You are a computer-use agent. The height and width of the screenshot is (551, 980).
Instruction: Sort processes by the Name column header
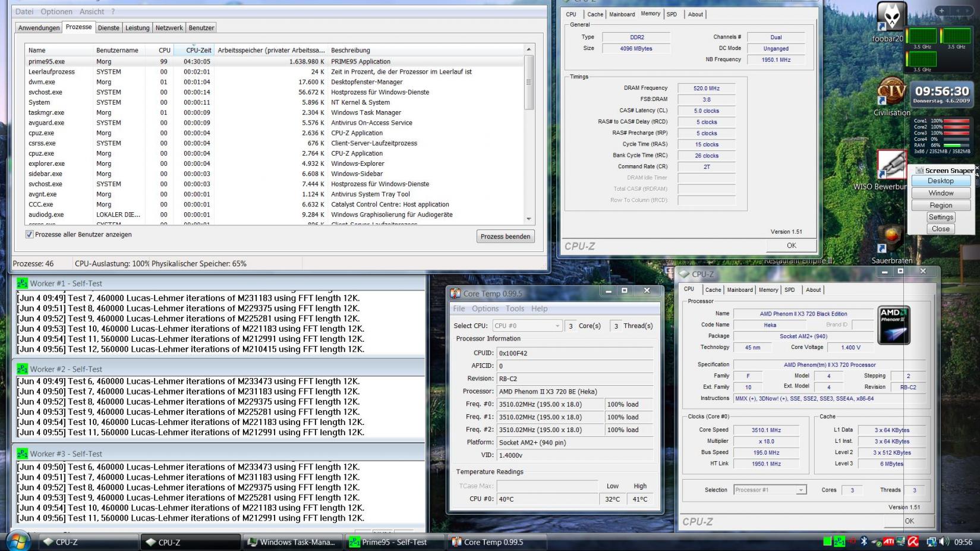coord(58,51)
